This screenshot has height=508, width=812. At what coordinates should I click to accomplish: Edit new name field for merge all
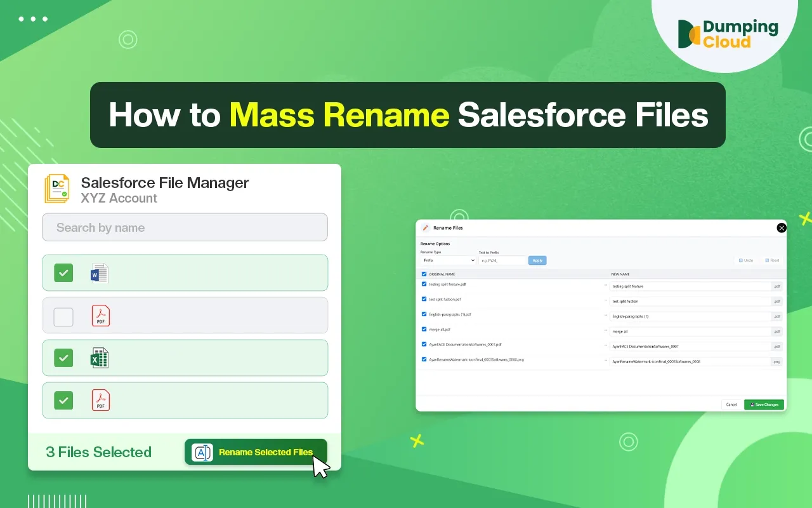[x=690, y=331]
